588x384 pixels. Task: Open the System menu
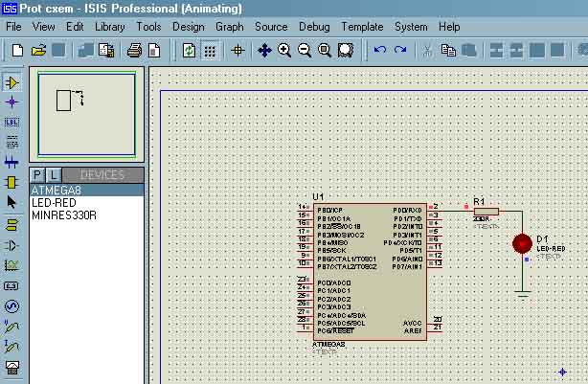411,27
